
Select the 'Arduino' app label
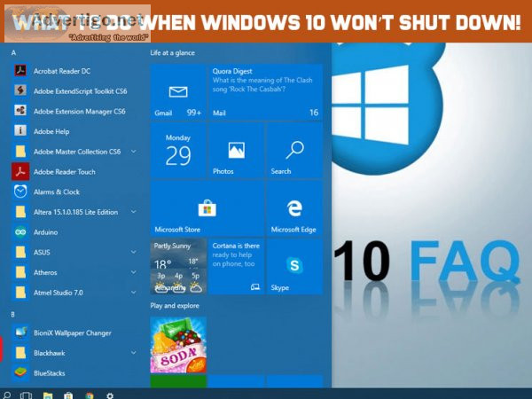[46, 232]
